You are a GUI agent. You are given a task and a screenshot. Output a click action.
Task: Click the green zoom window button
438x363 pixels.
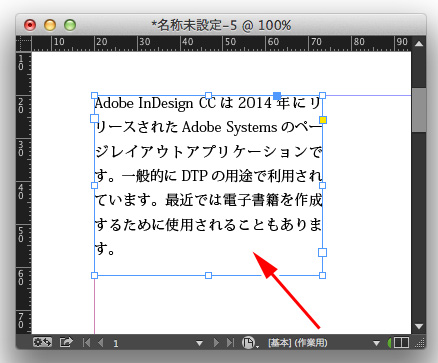click(x=70, y=25)
